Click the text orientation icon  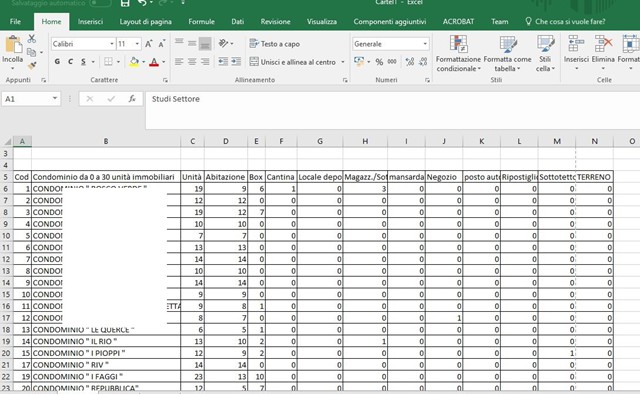tap(223, 43)
